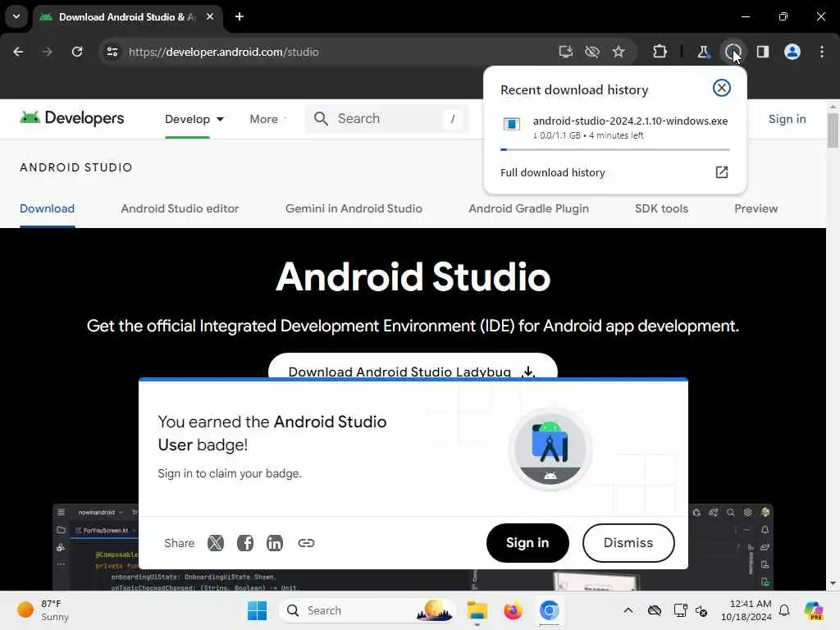Image resolution: width=840 pixels, height=630 pixels.
Task: Click the downloads progress icon in toolbar
Action: coord(733,52)
